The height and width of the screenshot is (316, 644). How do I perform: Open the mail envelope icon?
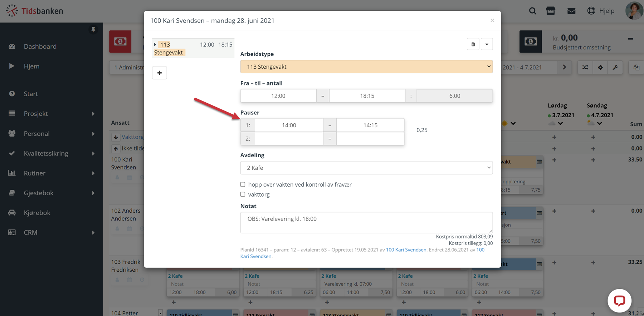[571, 11]
